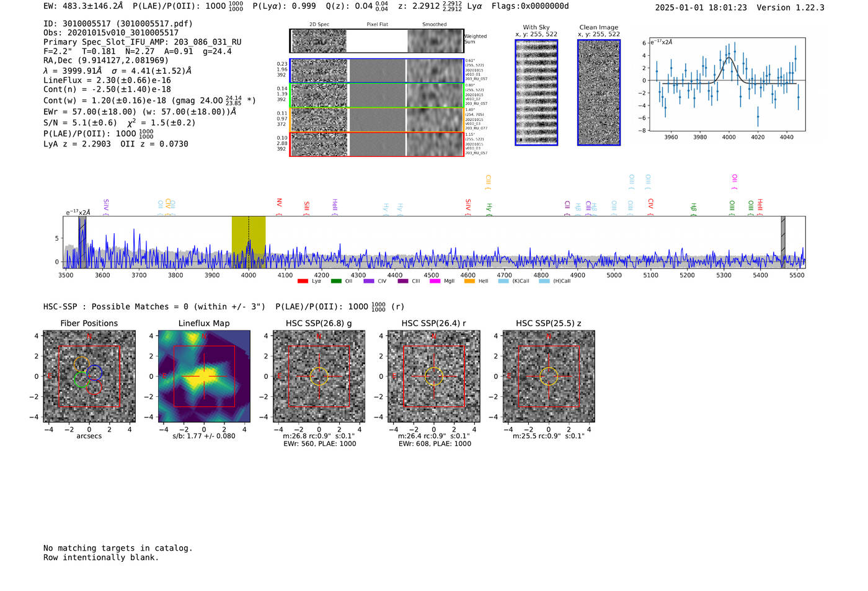Click the Primary Spec_Slot_IFU_AMP line
The image size is (868, 591).
coord(143,42)
